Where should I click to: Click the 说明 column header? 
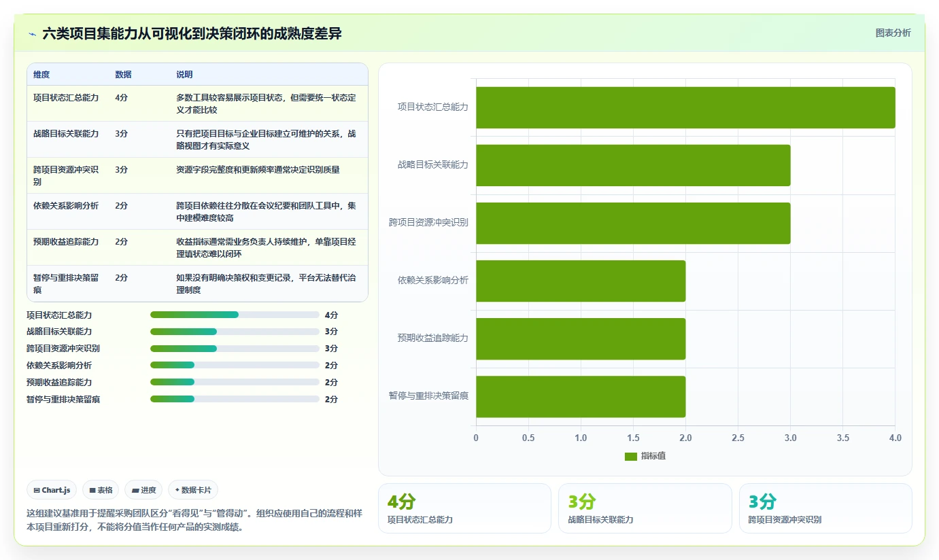click(x=184, y=75)
